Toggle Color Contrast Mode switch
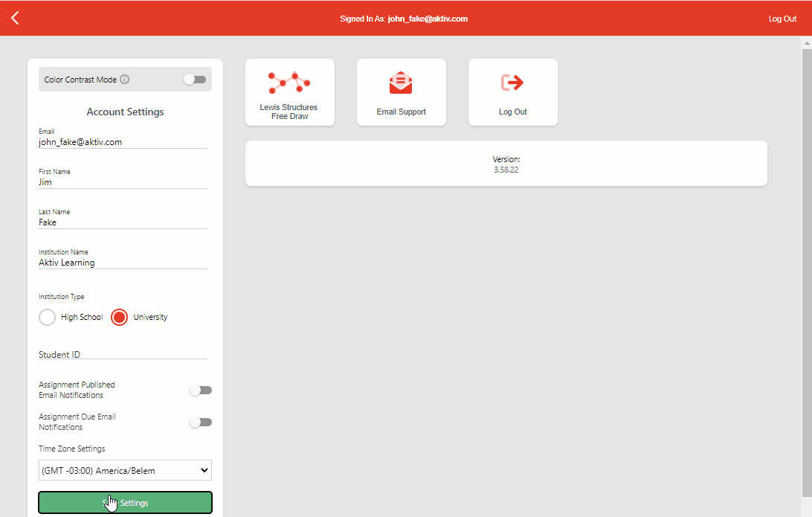This screenshot has width=812, height=517. (x=195, y=80)
